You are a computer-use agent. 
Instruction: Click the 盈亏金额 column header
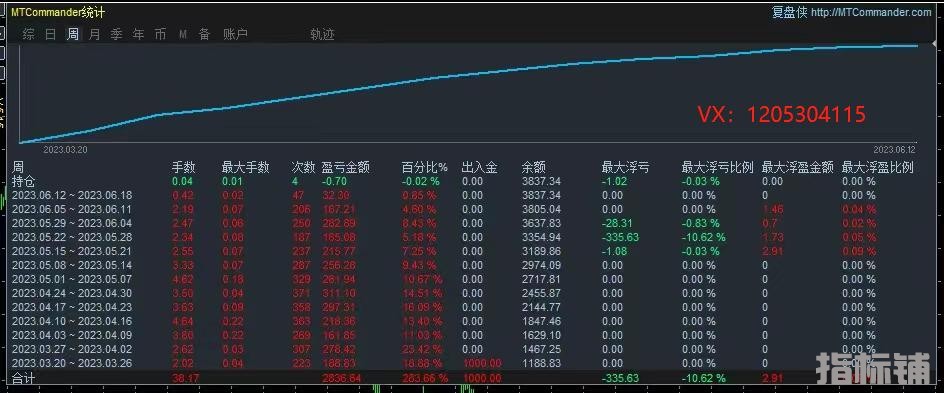[x=346, y=167]
